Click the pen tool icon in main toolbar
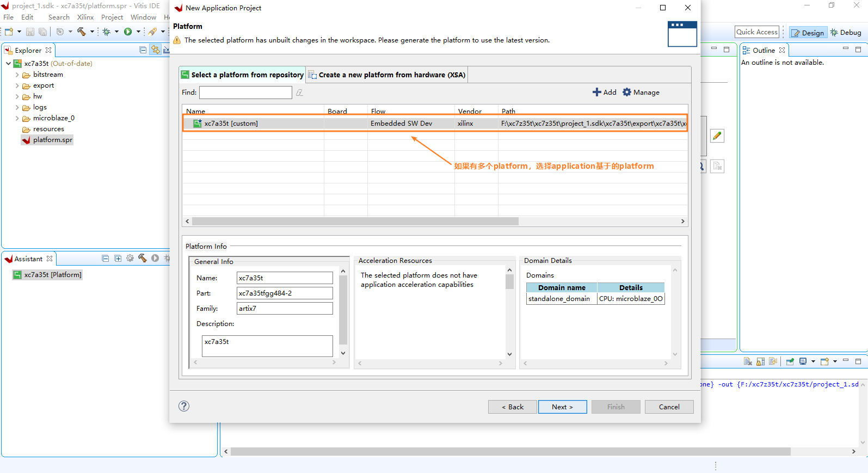Image resolution: width=868 pixels, height=473 pixels. point(152,32)
